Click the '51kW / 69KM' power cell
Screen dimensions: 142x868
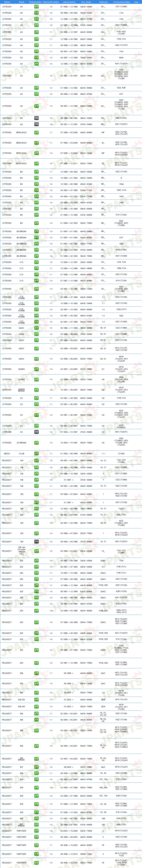[86, 515]
